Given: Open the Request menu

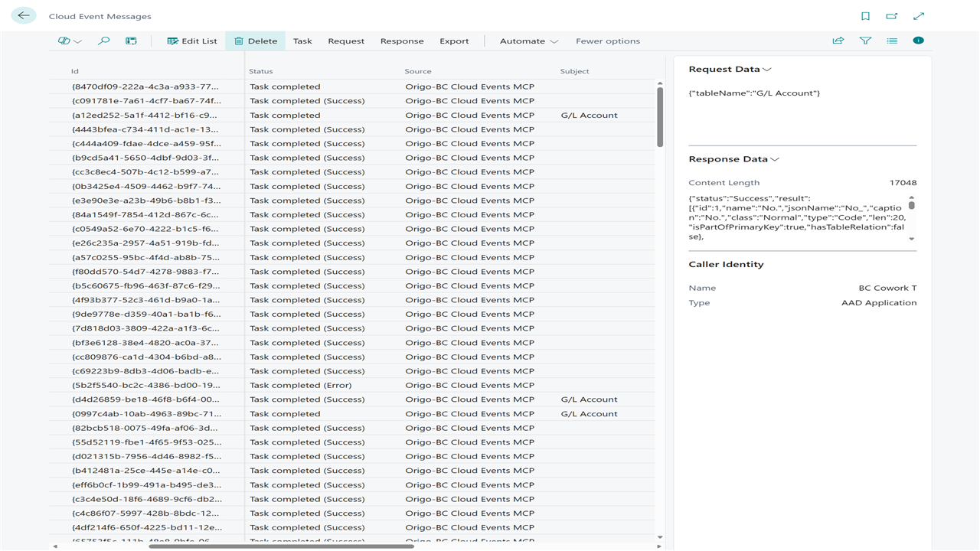Looking at the screenshot, I should click(346, 41).
